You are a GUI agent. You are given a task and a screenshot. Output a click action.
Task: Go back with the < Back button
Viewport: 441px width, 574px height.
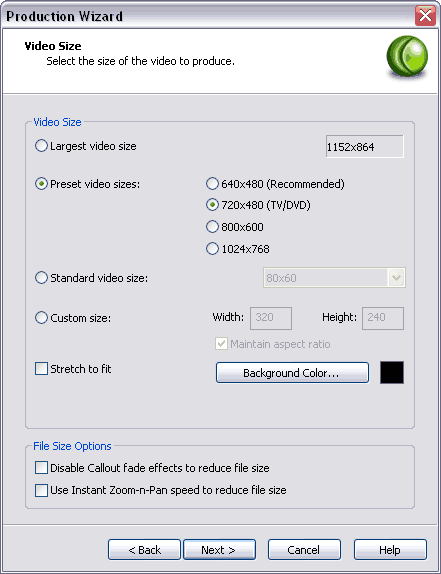[x=144, y=549]
